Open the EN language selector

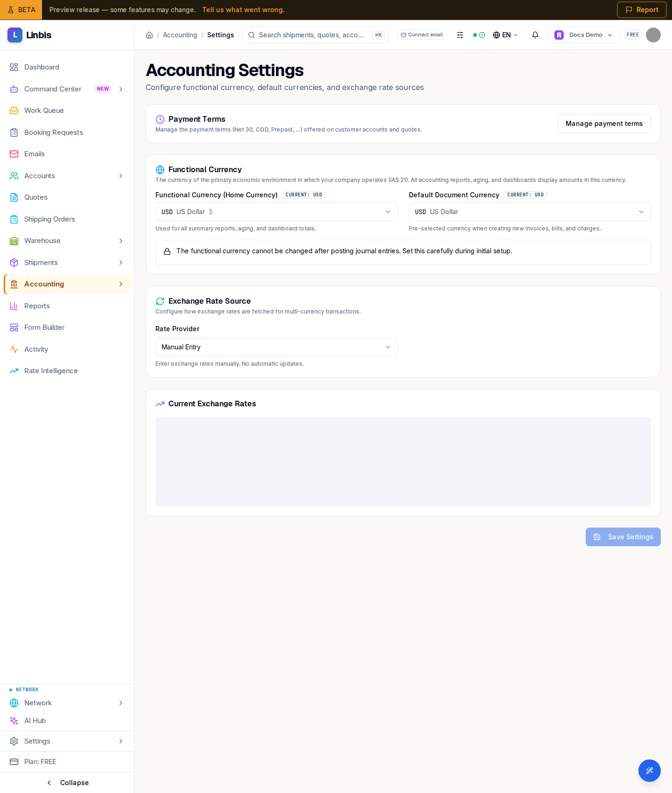pos(505,35)
